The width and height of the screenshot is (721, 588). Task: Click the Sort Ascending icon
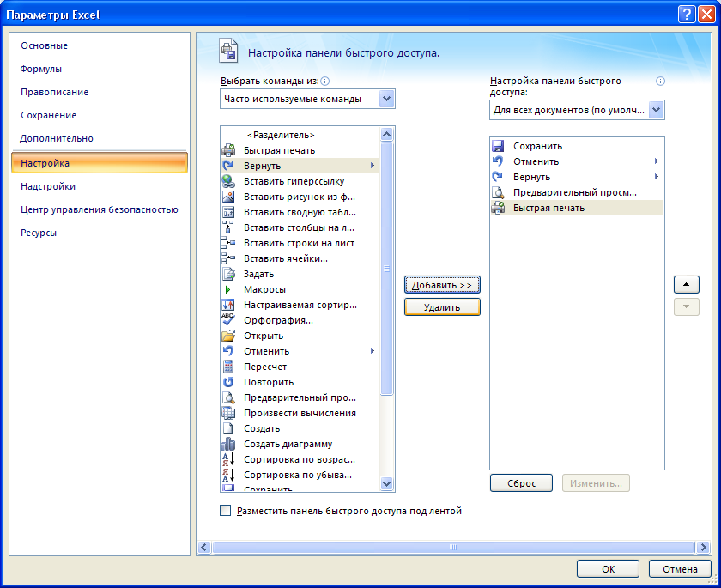pyautogui.click(x=228, y=459)
